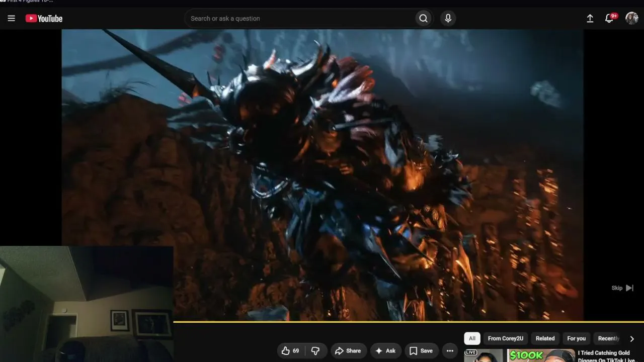Go to the YouTube home logo
Image resolution: width=644 pixels, height=362 pixels.
pyautogui.click(x=44, y=19)
